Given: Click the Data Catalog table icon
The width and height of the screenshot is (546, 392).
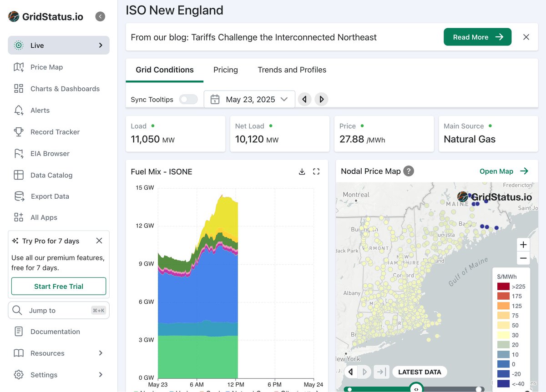Looking at the screenshot, I should tap(19, 175).
